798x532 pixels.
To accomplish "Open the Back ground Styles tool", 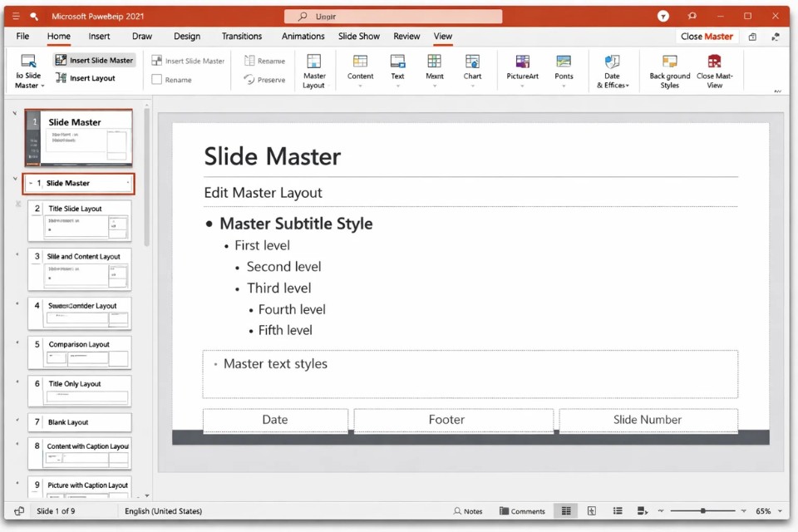I will (669, 62).
